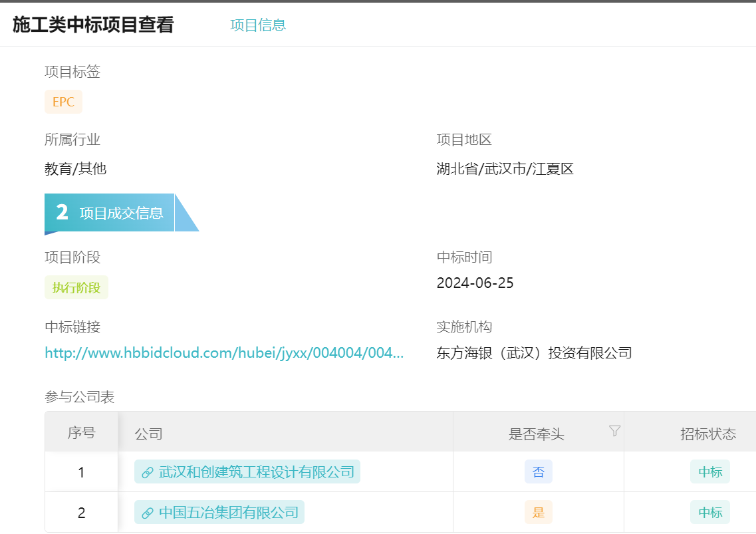
Task: Click 中标 status for 中国五冶集团有限公司
Action: pos(709,512)
